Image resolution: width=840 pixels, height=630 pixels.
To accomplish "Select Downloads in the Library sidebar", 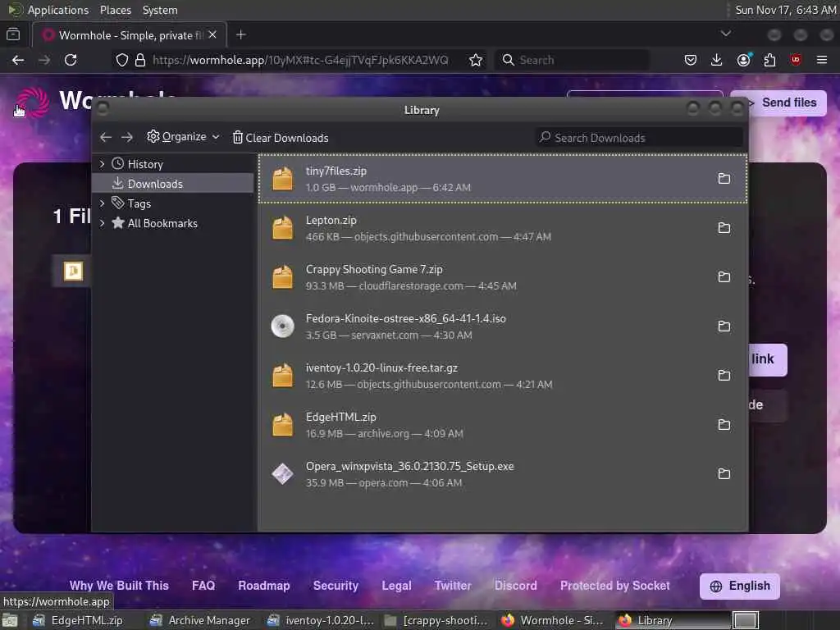I will coord(173,184).
